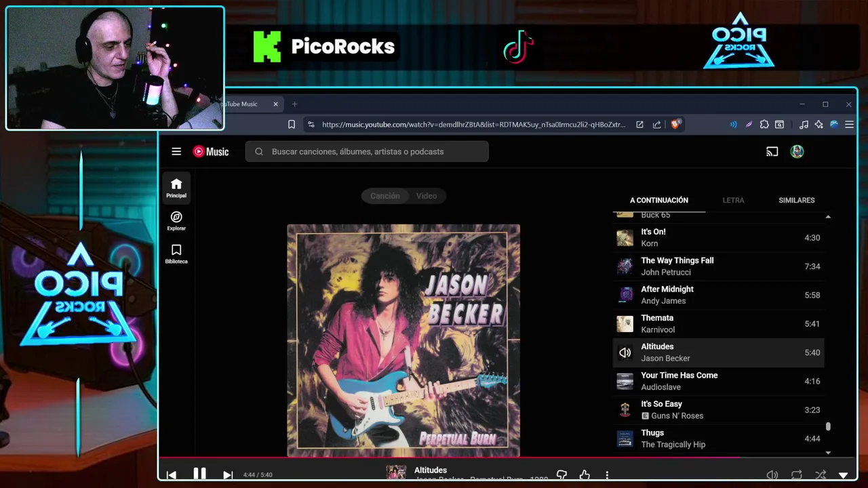Open the Explorar section
Screen dimensions: 868x488
(176, 221)
